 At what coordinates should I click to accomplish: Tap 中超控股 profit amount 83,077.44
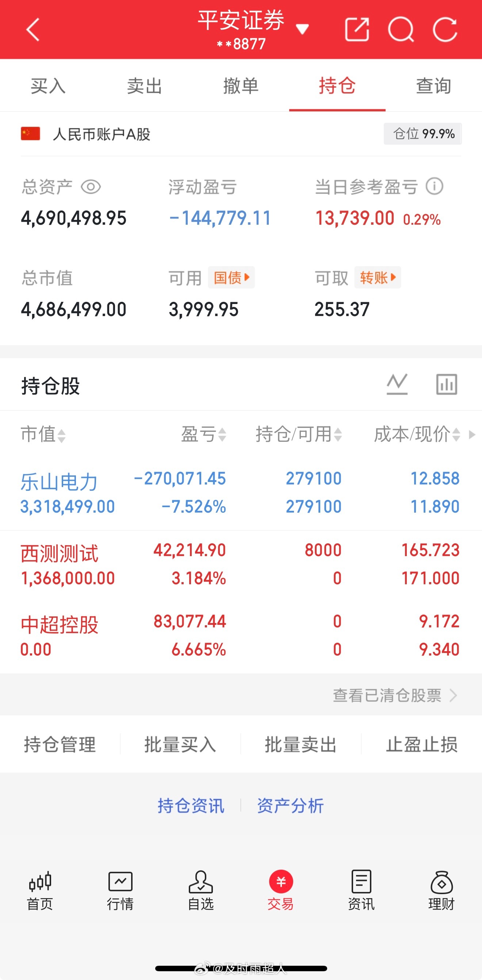pyautogui.click(x=190, y=622)
